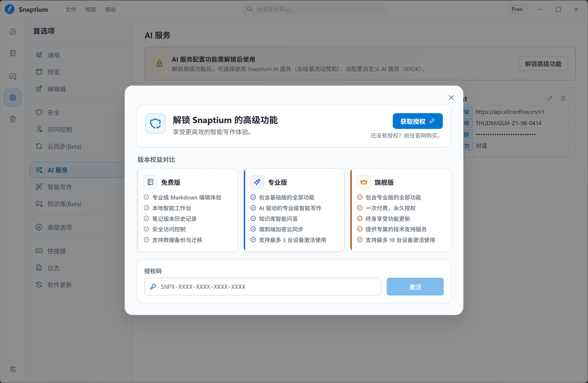Image resolution: width=588 pixels, height=383 pixels.
Task: Open the trash icon in the left rail
Action: pyautogui.click(x=13, y=119)
